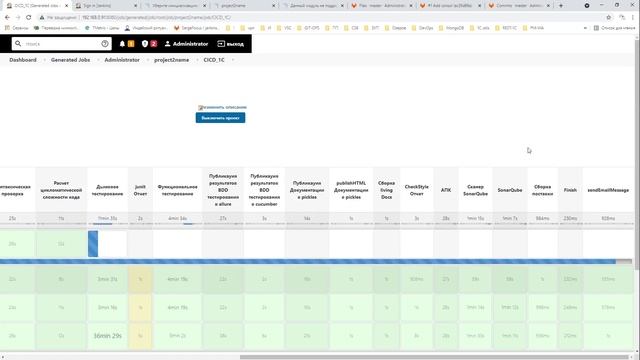Expand the CICD_1C breadcrumb dropdown arrow
The image size is (640, 360).
point(233,60)
